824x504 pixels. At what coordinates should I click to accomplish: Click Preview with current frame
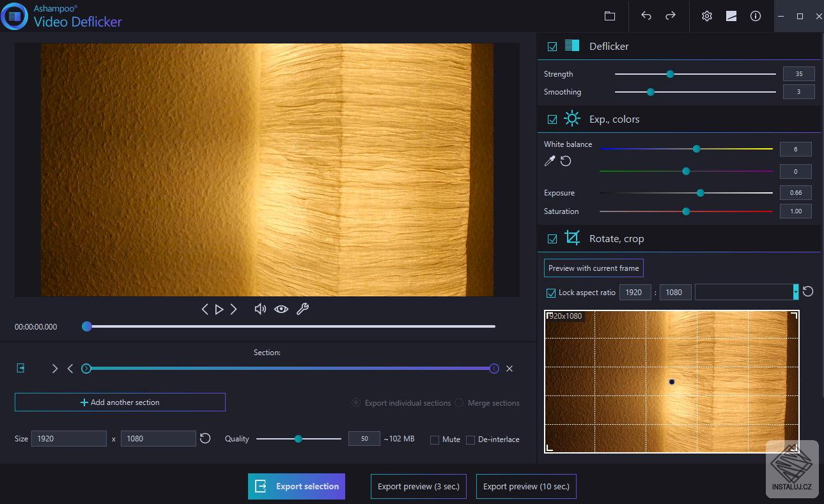point(594,268)
